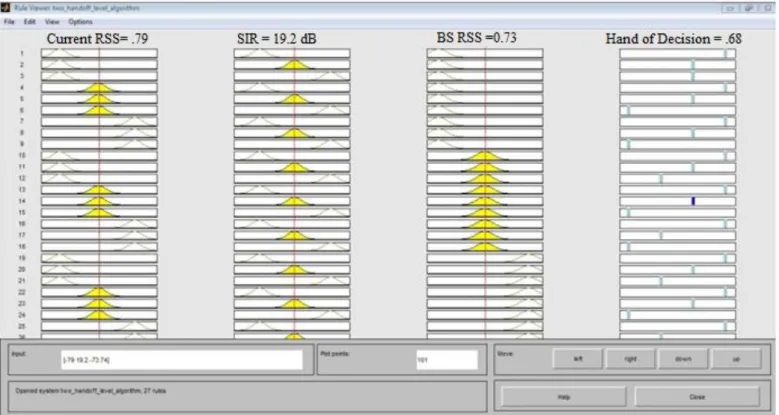Select rule number 25
Screen dimensions: 779x415
[22, 327]
